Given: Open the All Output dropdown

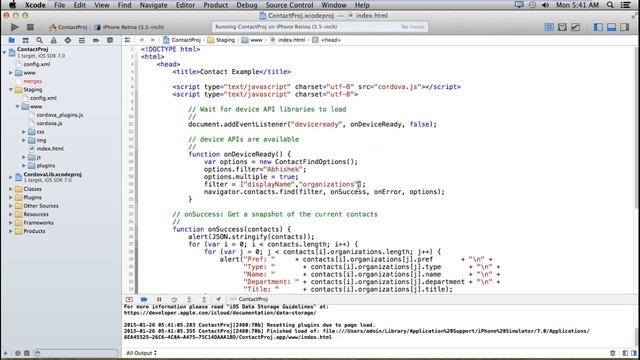Looking at the screenshot, I should [141, 353].
